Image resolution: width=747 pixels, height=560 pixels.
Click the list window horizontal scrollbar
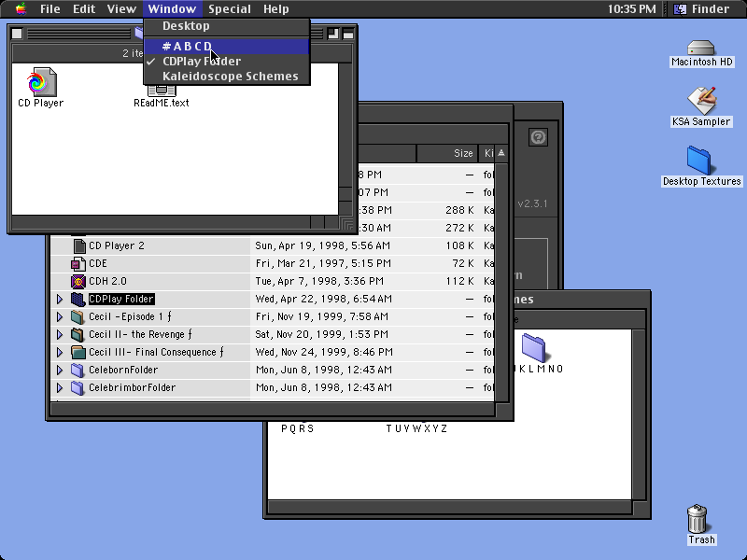272,409
